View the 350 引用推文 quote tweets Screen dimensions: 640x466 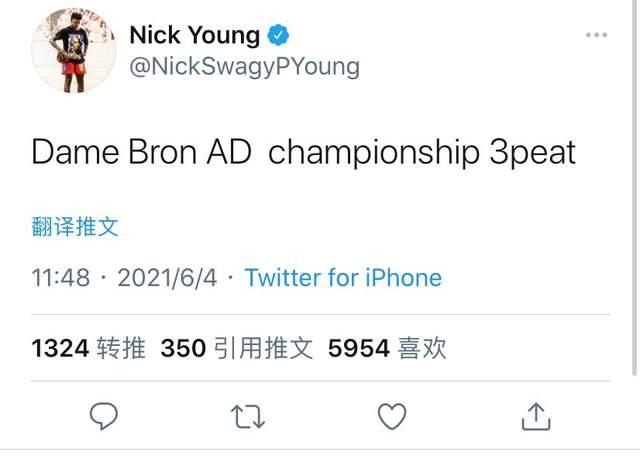(x=237, y=348)
